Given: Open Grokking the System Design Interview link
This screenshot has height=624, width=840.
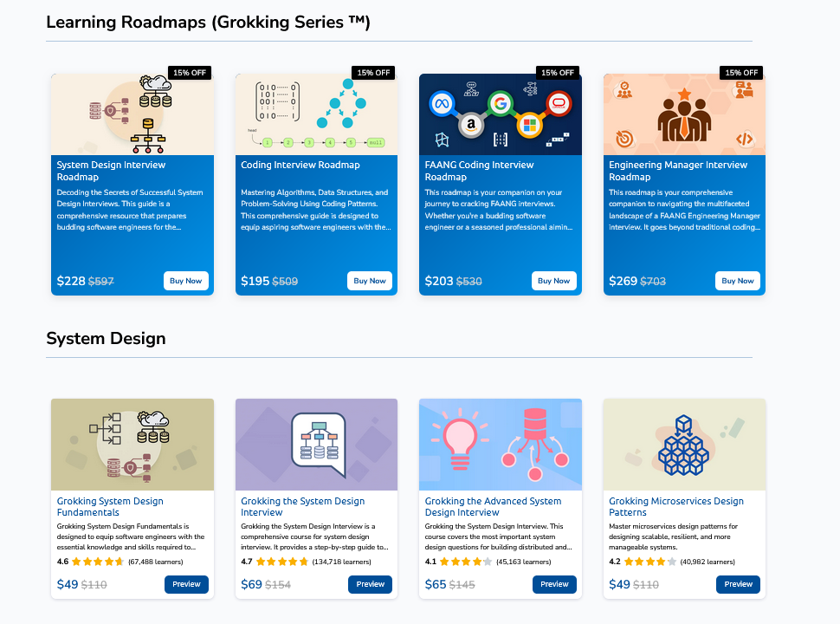Looking at the screenshot, I should click(x=303, y=507).
